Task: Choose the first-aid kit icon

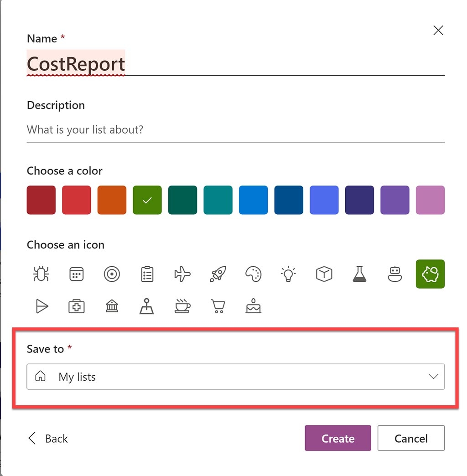Action: pyautogui.click(x=76, y=306)
